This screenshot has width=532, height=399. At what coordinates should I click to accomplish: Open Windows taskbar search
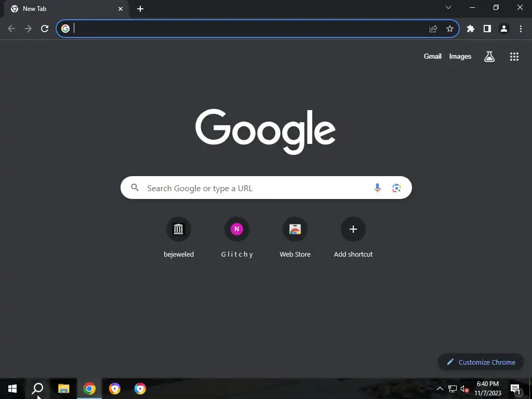tap(37, 389)
